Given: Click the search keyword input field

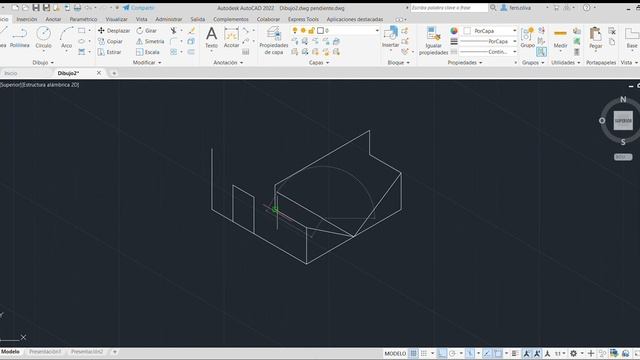Looking at the screenshot, I should [x=449, y=8].
